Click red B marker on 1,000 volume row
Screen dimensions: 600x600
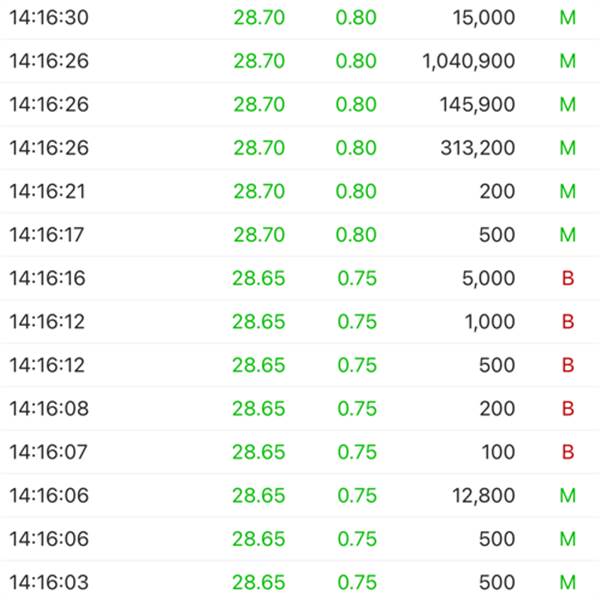pyautogui.click(x=568, y=321)
